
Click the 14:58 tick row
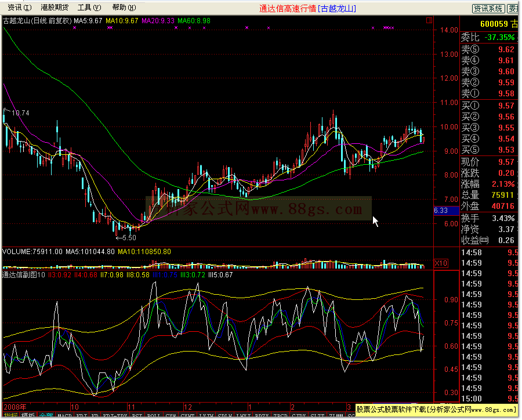click(490, 252)
